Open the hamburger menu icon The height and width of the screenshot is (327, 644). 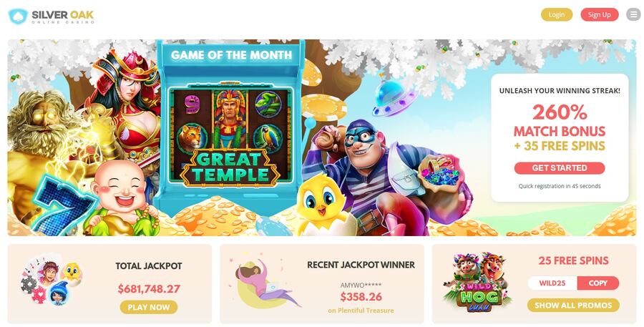(633, 14)
